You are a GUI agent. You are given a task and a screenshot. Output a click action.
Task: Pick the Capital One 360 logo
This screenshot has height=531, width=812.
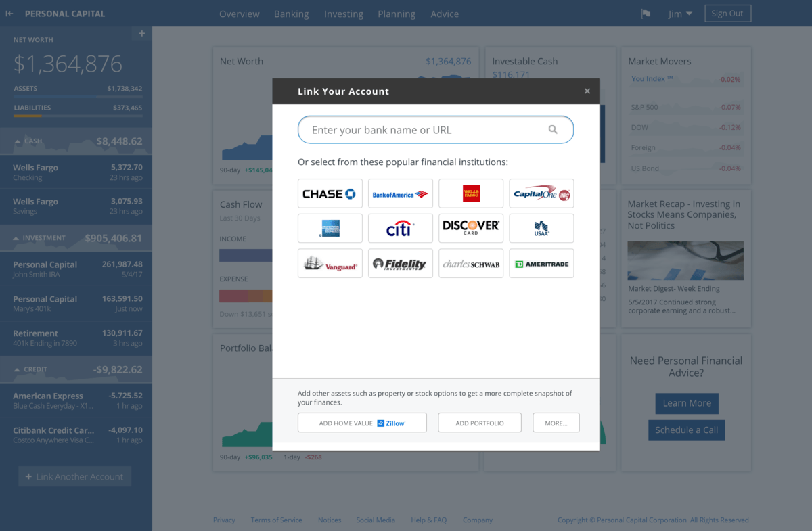pyautogui.click(x=541, y=193)
